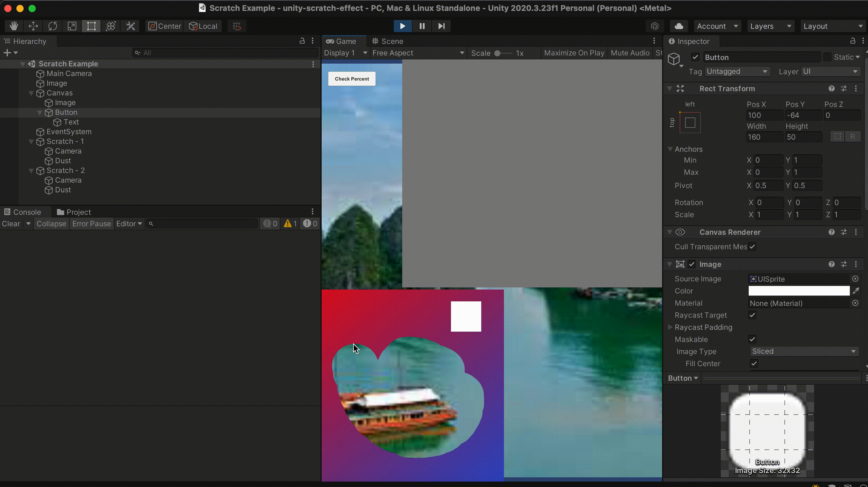Collapse the Canvas object in Hierarchy
Screen dimensions: 868x487
click(x=31, y=93)
